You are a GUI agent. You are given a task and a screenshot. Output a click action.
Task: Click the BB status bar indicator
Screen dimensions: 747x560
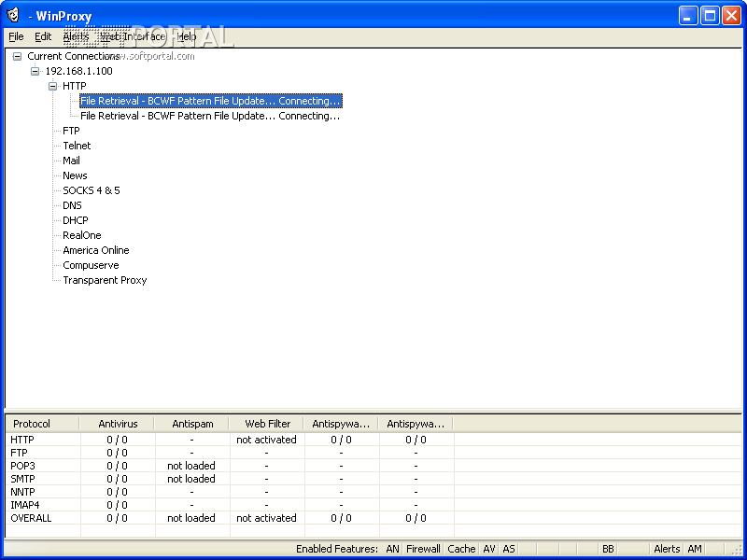pyautogui.click(x=608, y=549)
